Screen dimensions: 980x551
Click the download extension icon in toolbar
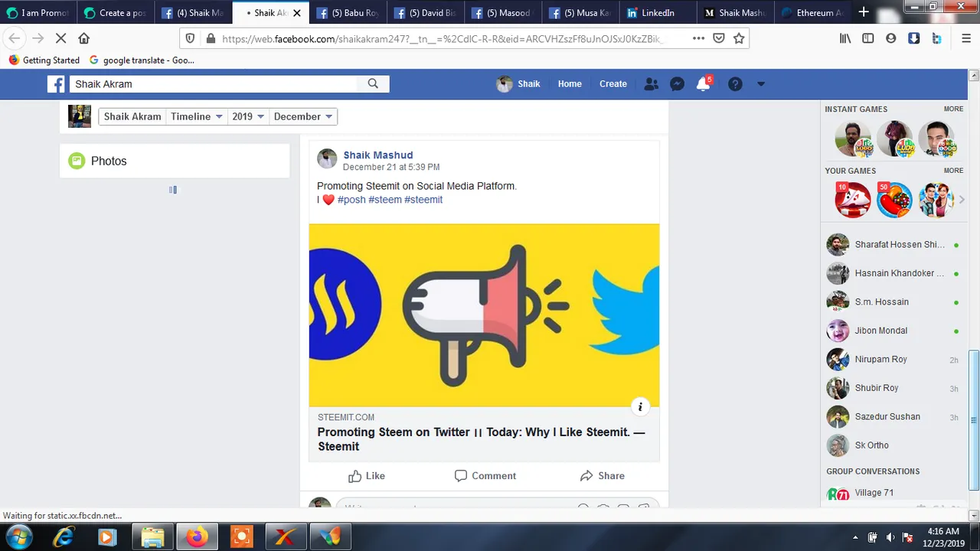tap(914, 38)
